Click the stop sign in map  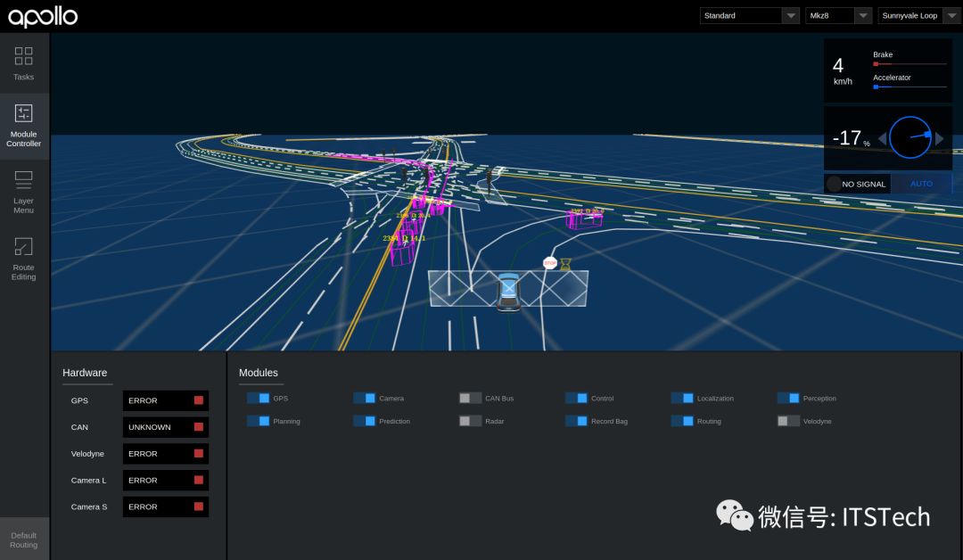click(549, 263)
